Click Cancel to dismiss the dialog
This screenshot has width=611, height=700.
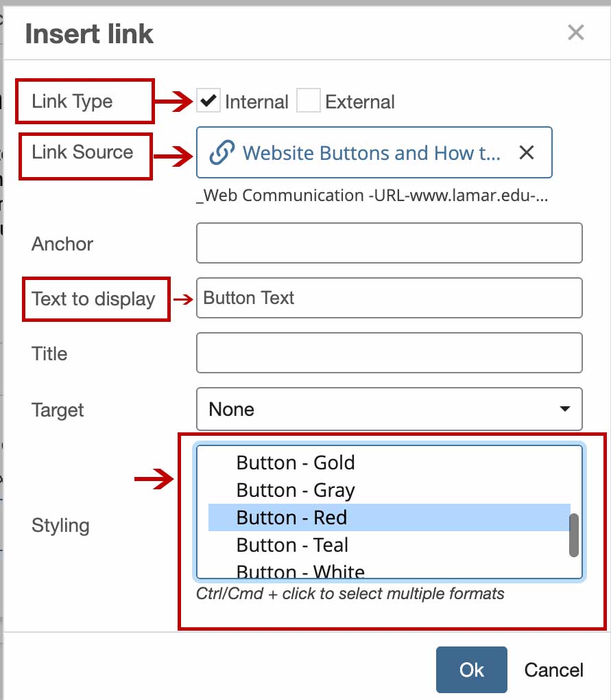point(553,670)
